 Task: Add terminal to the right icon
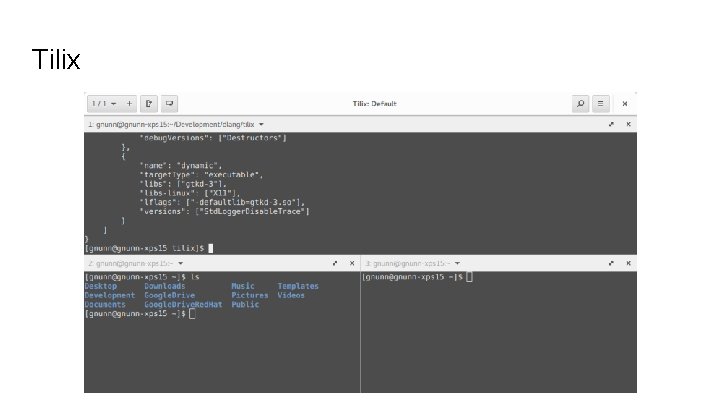149,104
